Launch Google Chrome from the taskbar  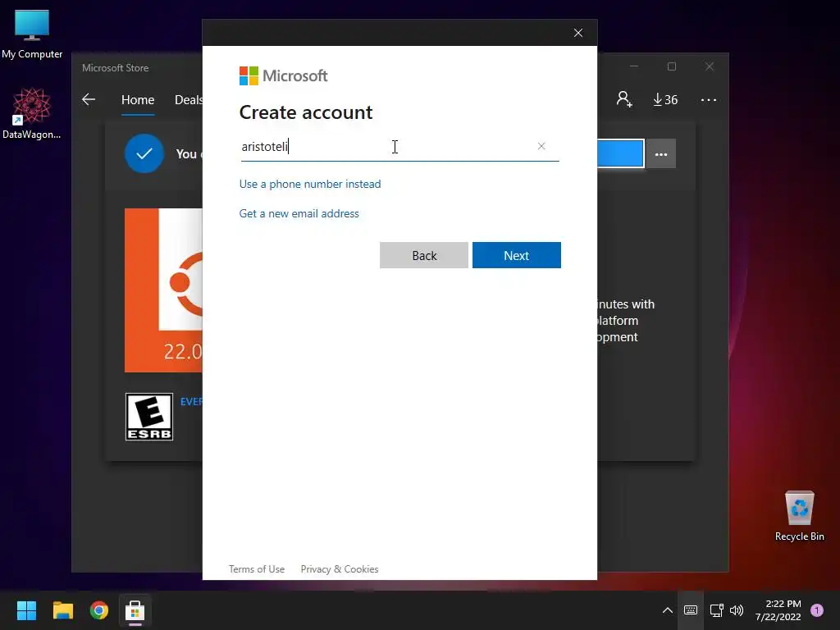[99, 610]
